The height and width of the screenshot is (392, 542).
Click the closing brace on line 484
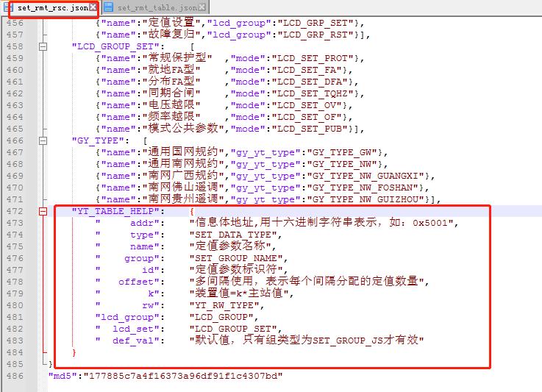(x=74, y=352)
